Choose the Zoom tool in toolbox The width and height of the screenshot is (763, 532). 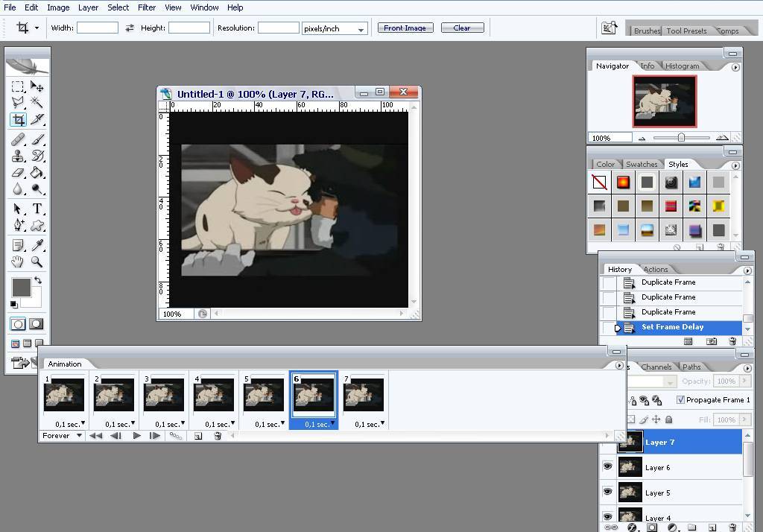tap(37, 262)
